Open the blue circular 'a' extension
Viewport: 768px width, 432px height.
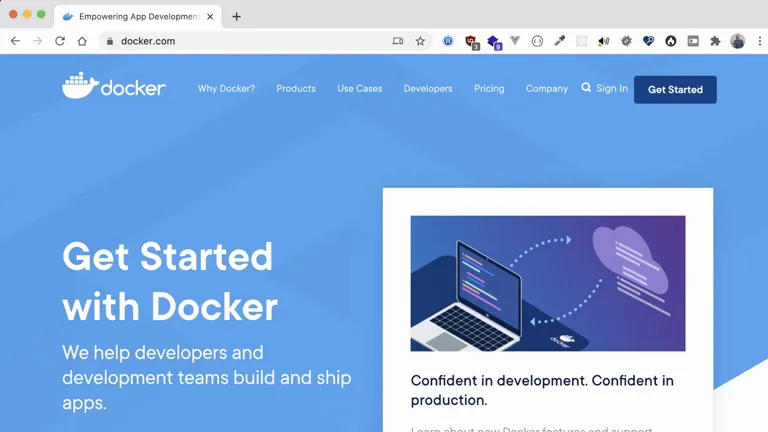[x=448, y=41]
